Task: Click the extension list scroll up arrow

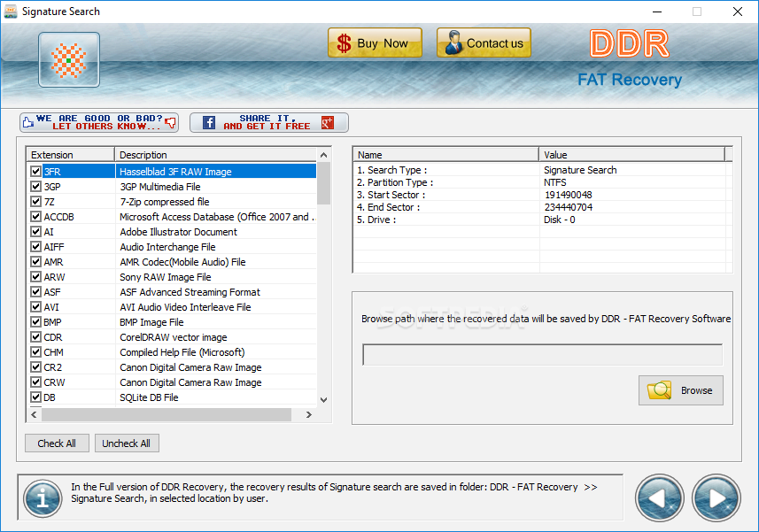Action: coord(324,155)
